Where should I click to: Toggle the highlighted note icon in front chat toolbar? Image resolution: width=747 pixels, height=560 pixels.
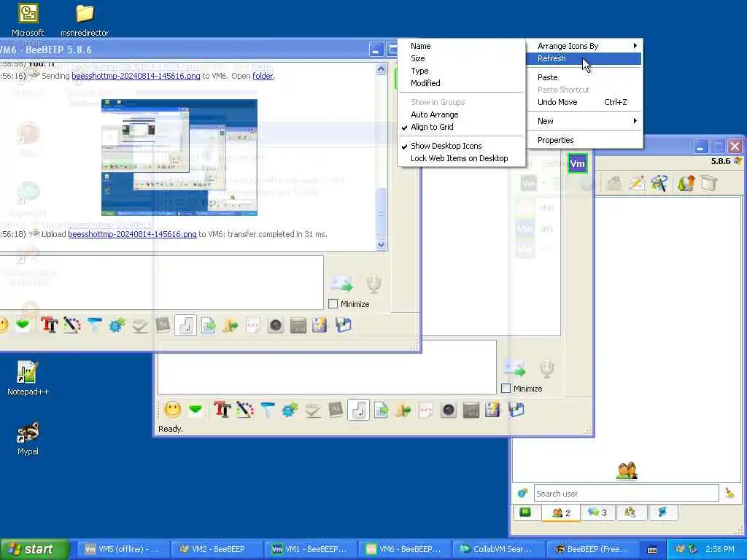[x=358, y=410]
